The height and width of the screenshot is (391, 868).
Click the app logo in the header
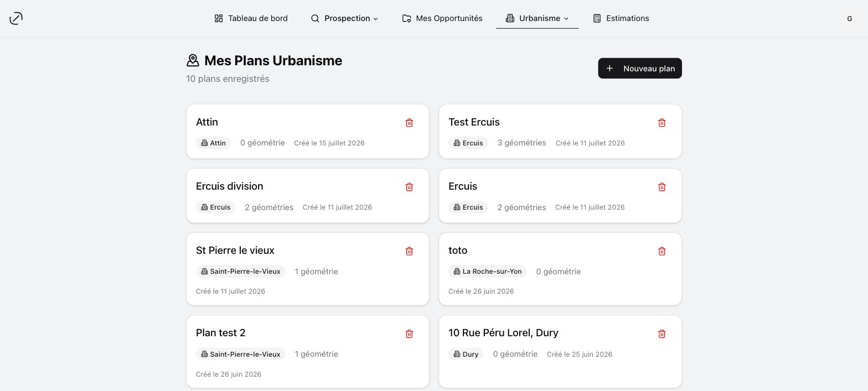click(16, 18)
